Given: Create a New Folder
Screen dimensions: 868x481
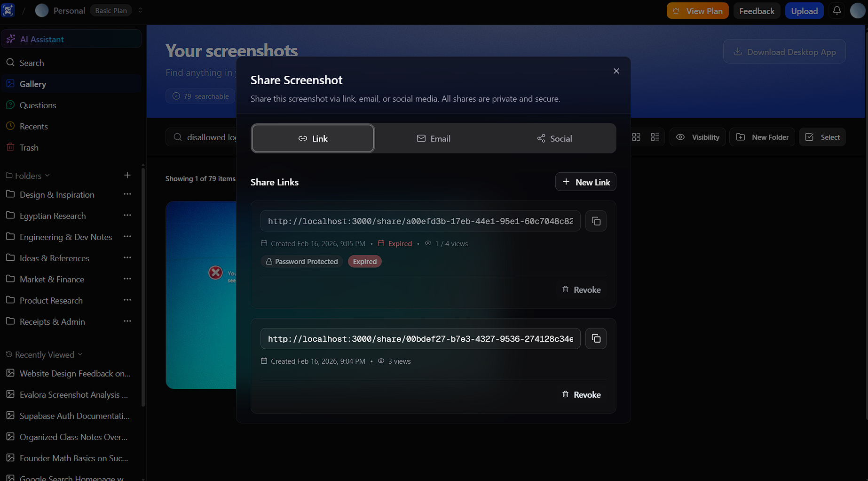Looking at the screenshot, I should (762, 137).
